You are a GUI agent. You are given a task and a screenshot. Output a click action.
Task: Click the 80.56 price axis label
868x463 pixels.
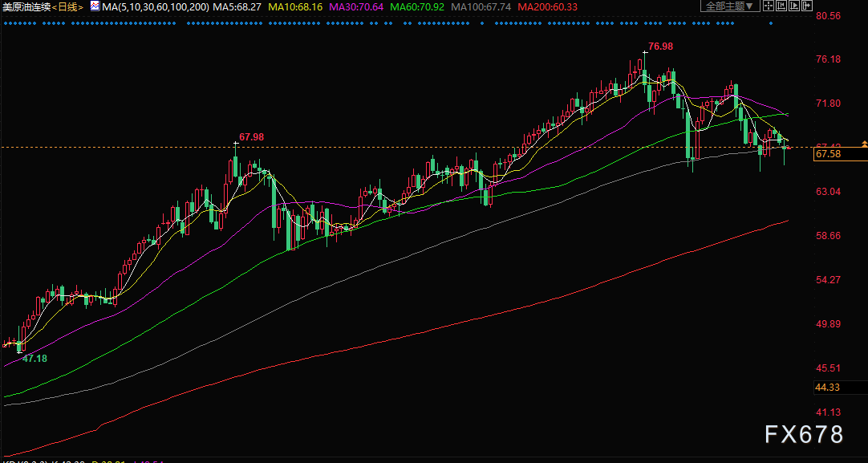click(828, 16)
